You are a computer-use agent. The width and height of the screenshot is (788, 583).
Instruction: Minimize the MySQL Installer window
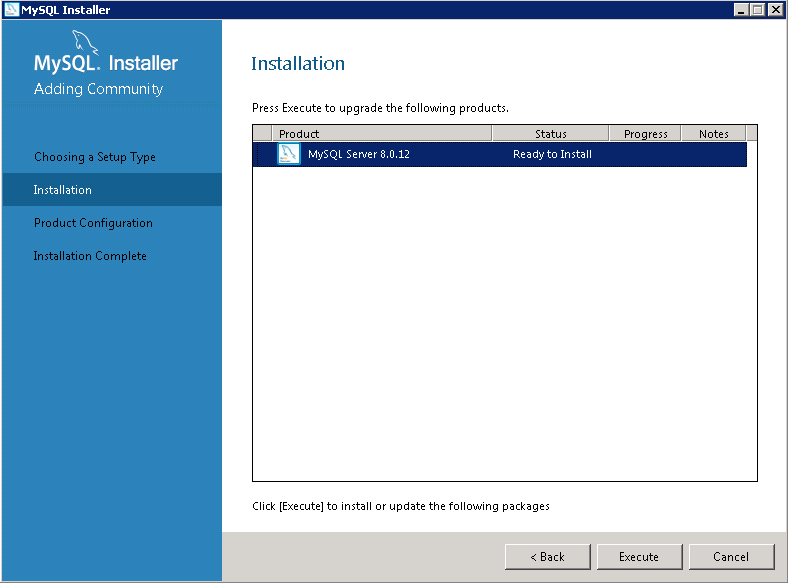point(740,10)
